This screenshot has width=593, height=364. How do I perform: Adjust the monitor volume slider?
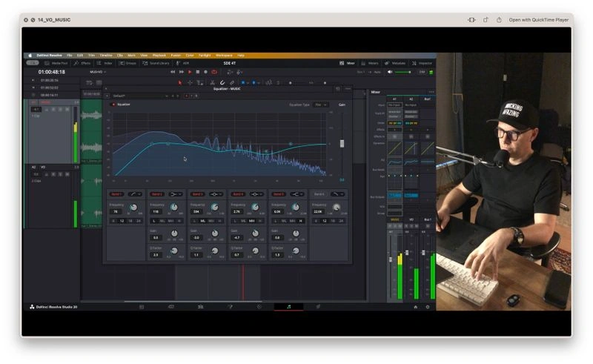tap(403, 72)
